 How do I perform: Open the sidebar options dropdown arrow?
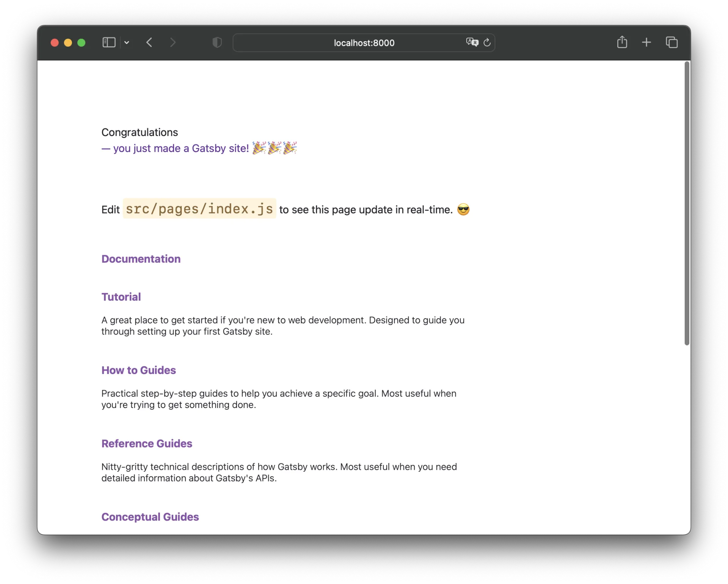coord(127,42)
